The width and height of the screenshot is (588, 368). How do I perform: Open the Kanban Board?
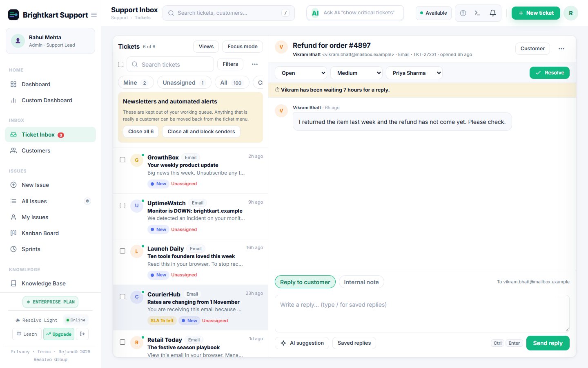(x=50, y=233)
